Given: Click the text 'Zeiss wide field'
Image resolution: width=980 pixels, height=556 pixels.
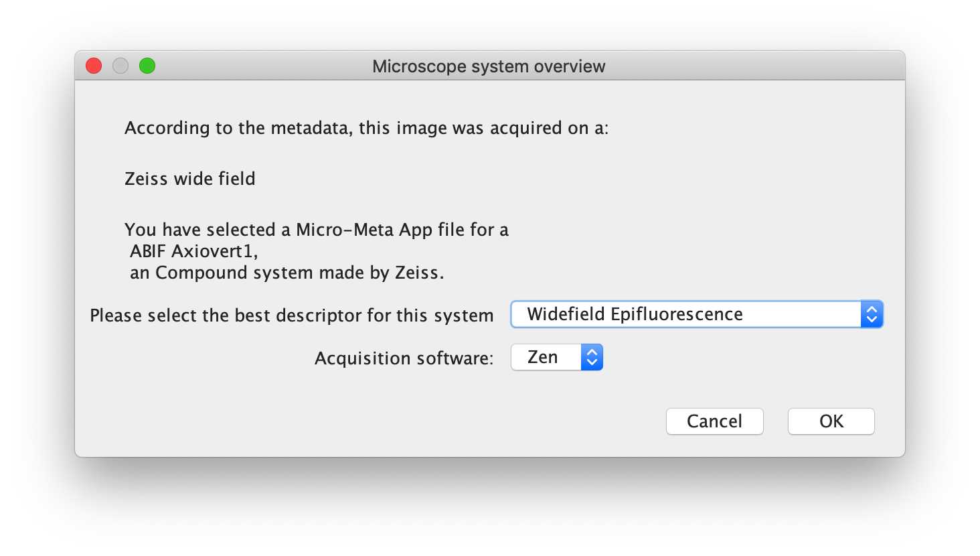Looking at the screenshot, I should point(190,179).
